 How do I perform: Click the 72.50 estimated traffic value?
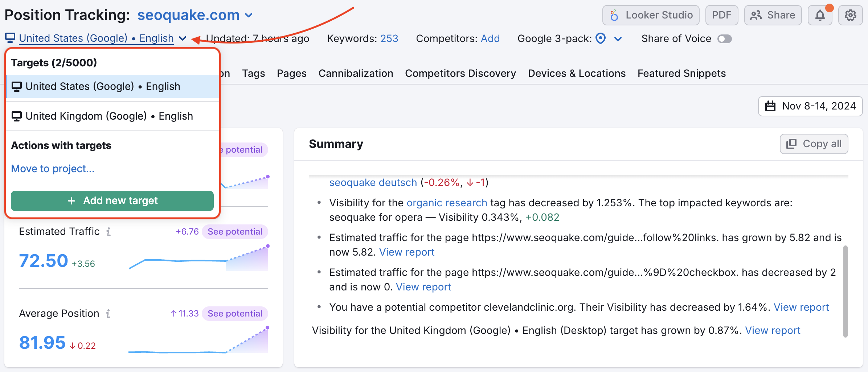(44, 261)
